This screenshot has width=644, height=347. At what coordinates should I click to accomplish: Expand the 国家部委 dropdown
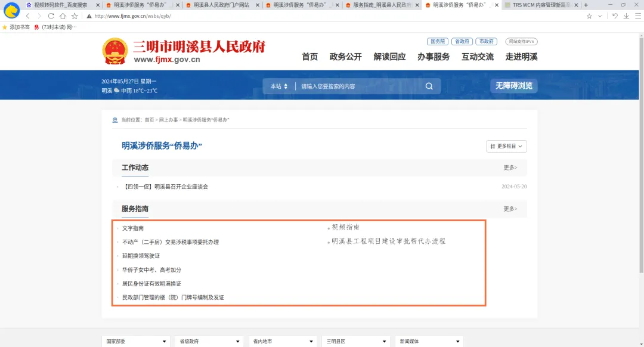click(136, 342)
